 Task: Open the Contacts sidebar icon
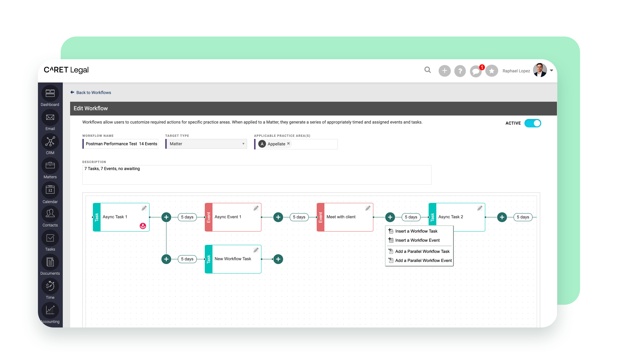coord(50,214)
